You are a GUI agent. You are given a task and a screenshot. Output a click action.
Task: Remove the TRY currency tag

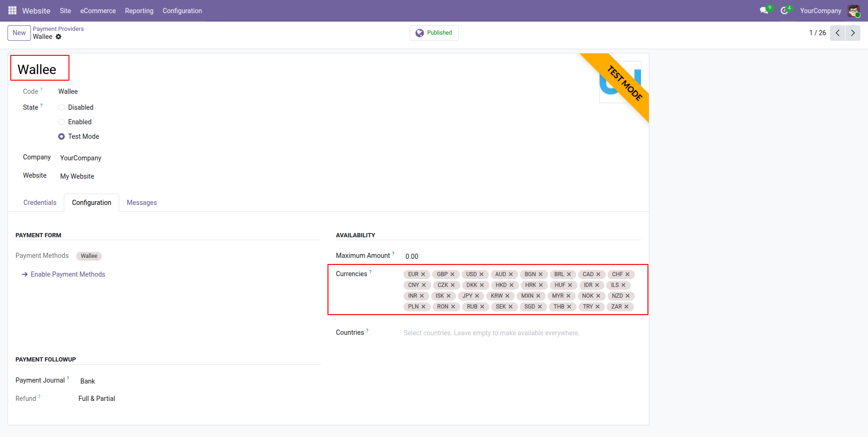point(598,307)
